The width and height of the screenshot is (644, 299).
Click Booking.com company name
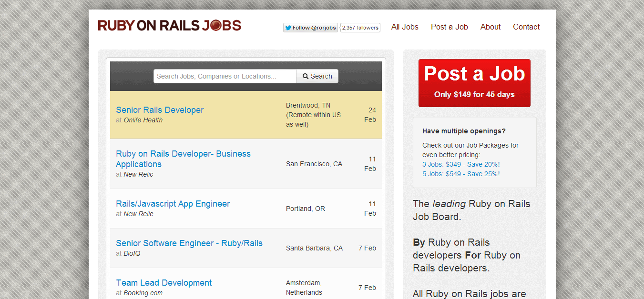pyautogui.click(x=143, y=293)
